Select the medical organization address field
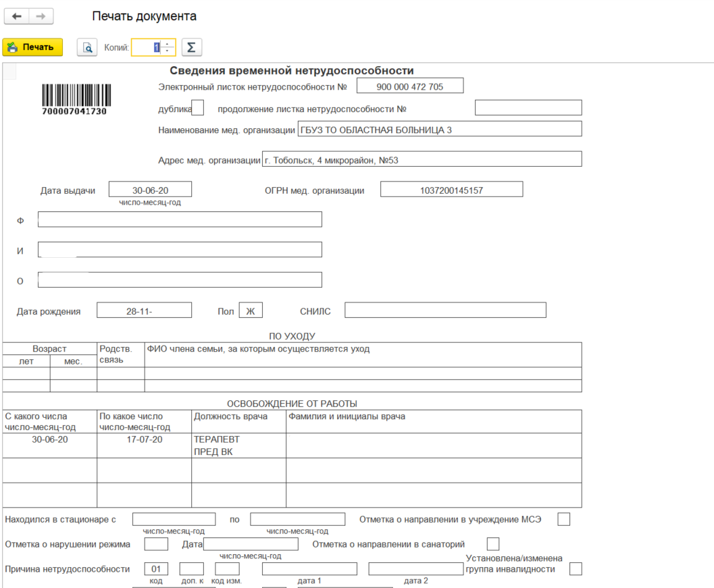The width and height of the screenshot is (714, 588). [422, 159]
